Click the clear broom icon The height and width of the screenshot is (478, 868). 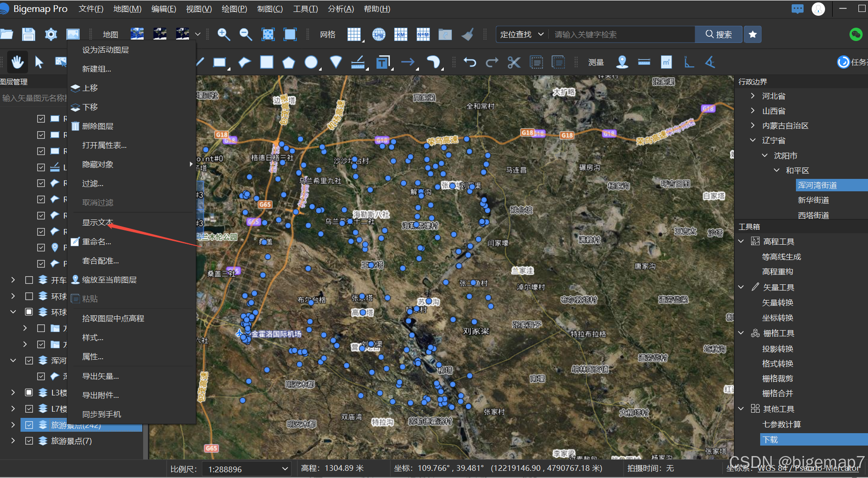[468, 34]
